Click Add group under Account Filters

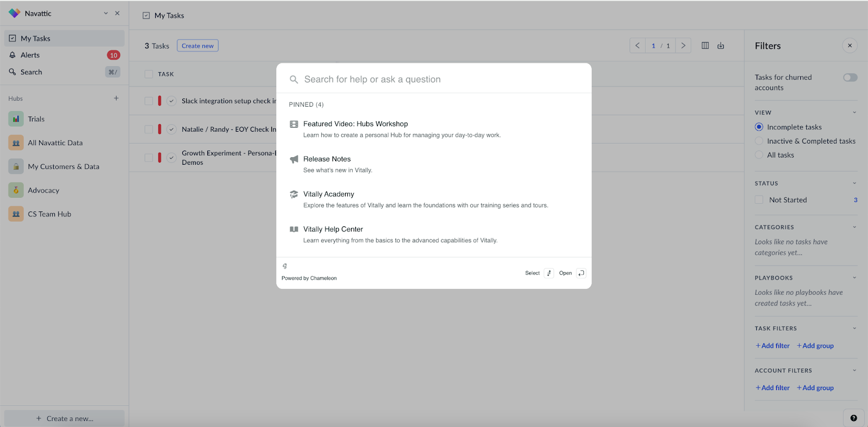pos(815,388)
